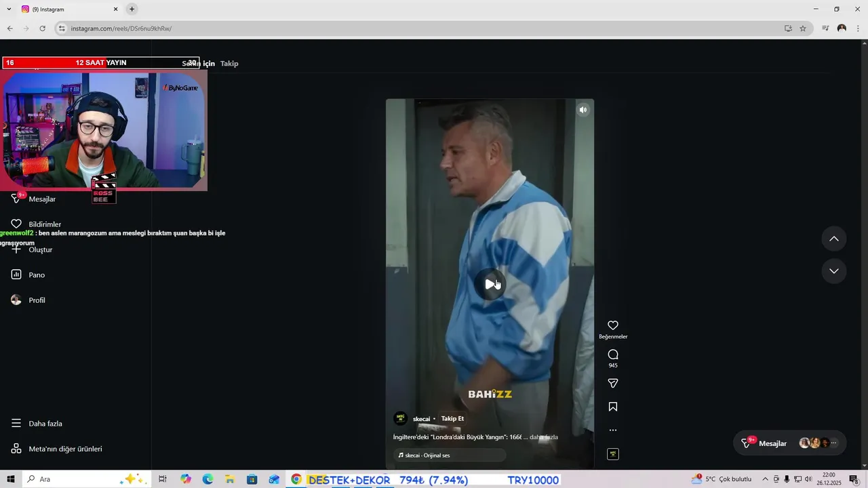Go to the previous reel with the up chevron
Viewport: 868px width, 488px height.
click(834, 239)
